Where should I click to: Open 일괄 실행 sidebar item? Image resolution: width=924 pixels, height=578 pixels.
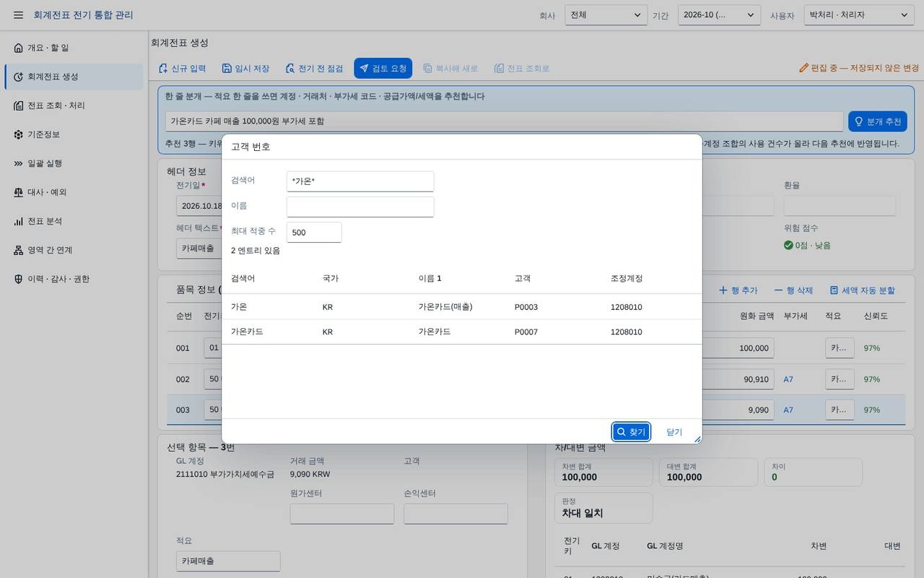pos(74,163)
